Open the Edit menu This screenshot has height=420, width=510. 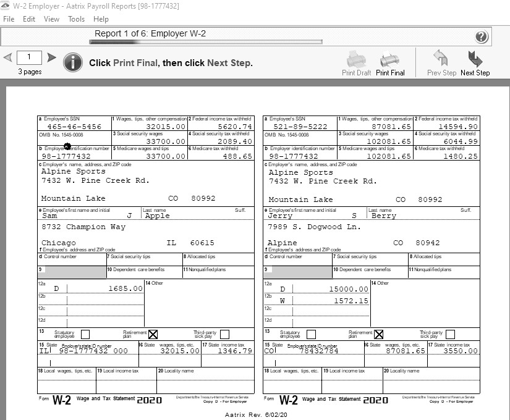[29, 19]
